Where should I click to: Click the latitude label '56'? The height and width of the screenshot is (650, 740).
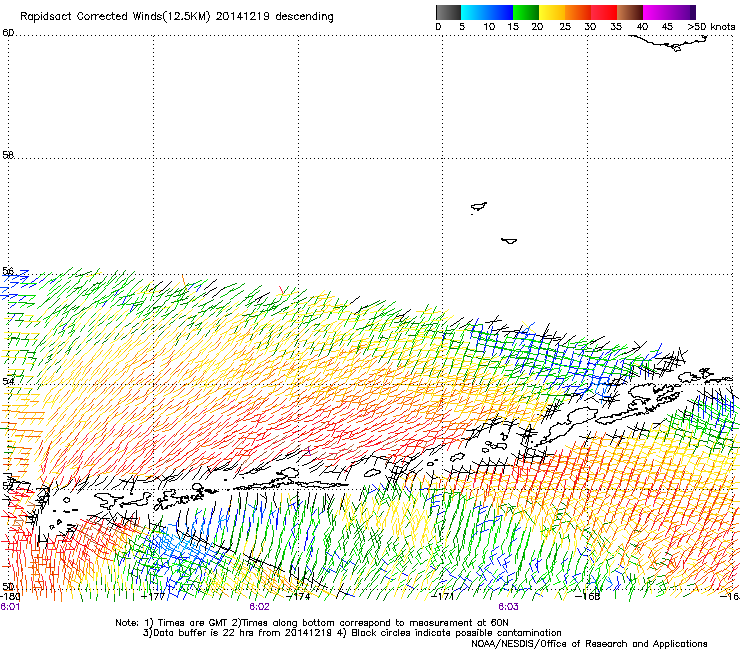tap(8, 271)
